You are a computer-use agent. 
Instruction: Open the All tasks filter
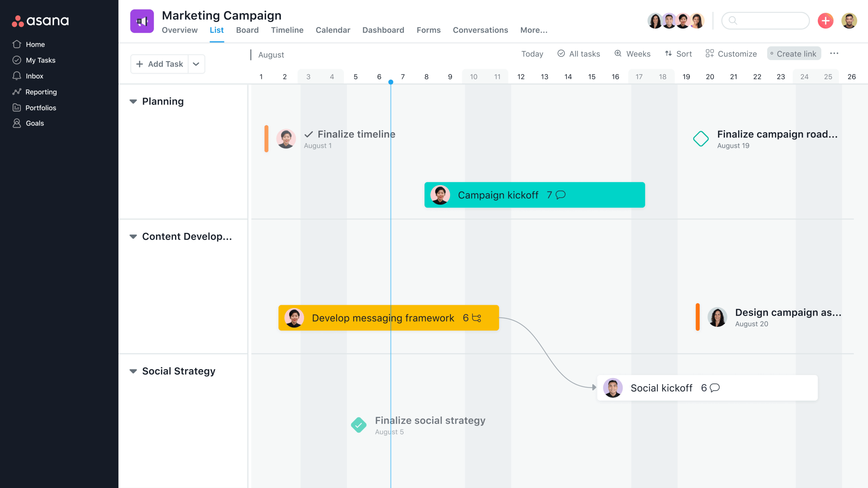pyautogui.click(x=578, y=54)
